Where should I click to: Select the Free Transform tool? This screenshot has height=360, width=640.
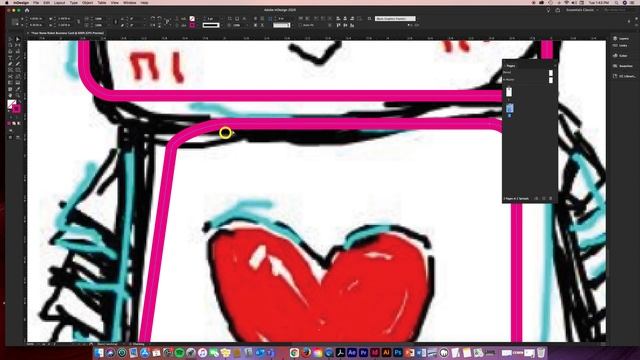tap(18, 76)
